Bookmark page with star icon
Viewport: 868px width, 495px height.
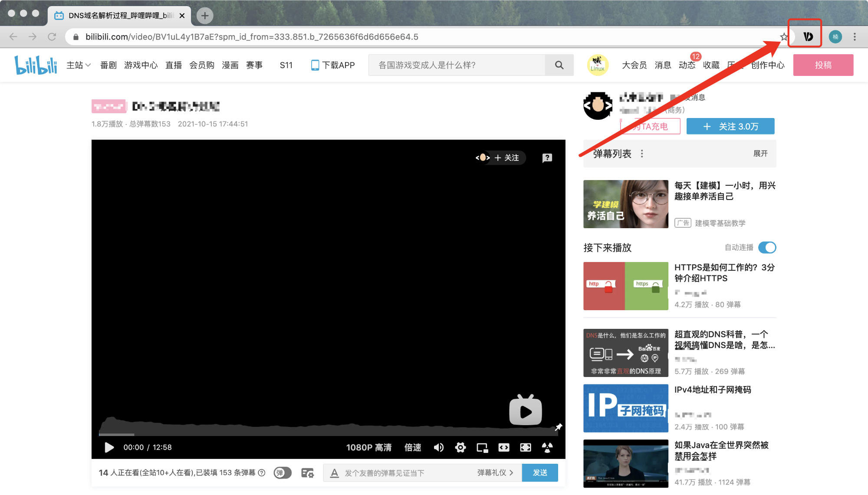784,37
